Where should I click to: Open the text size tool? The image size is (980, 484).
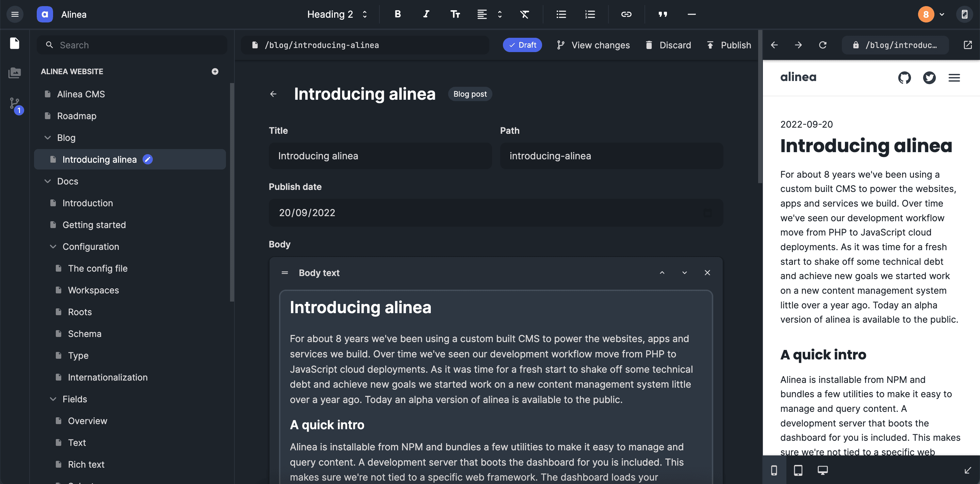tap(455, 14)
